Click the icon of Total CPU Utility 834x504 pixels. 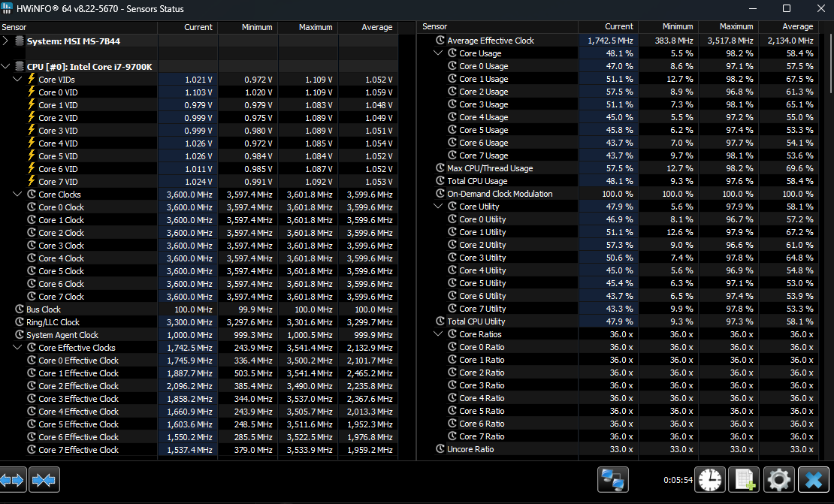tap(440, 321)
